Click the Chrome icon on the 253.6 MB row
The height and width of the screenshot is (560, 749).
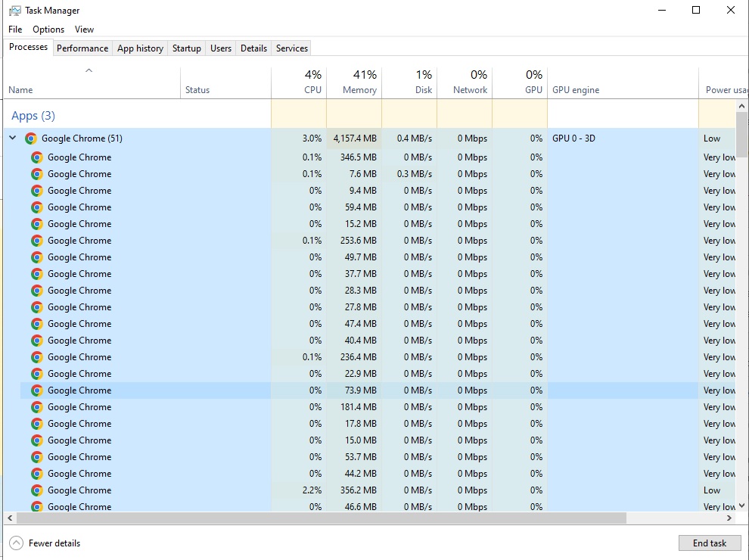coord(37,241)
